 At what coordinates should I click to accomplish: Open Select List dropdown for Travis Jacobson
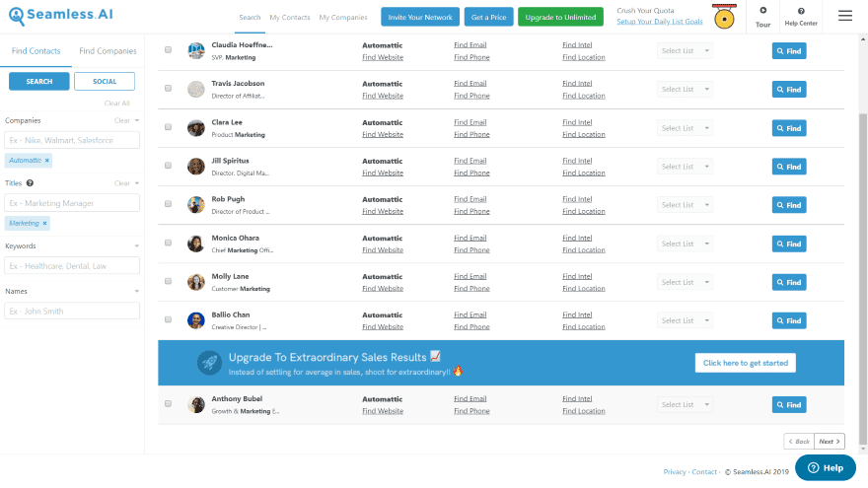(685, 89)
